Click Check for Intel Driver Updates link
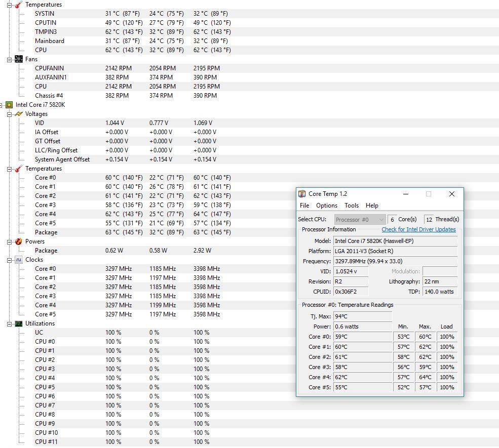Image resolution: width=499 pixels, height=448 pixels. [418, 229]
